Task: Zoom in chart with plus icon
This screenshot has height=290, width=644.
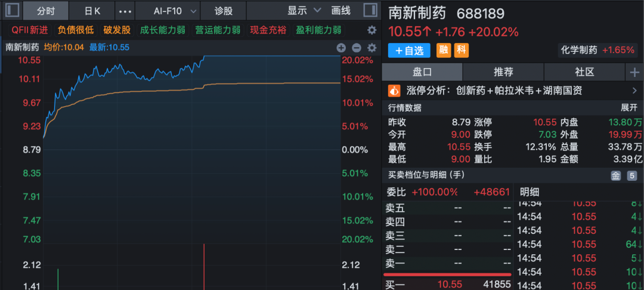Action: (341, 48)
